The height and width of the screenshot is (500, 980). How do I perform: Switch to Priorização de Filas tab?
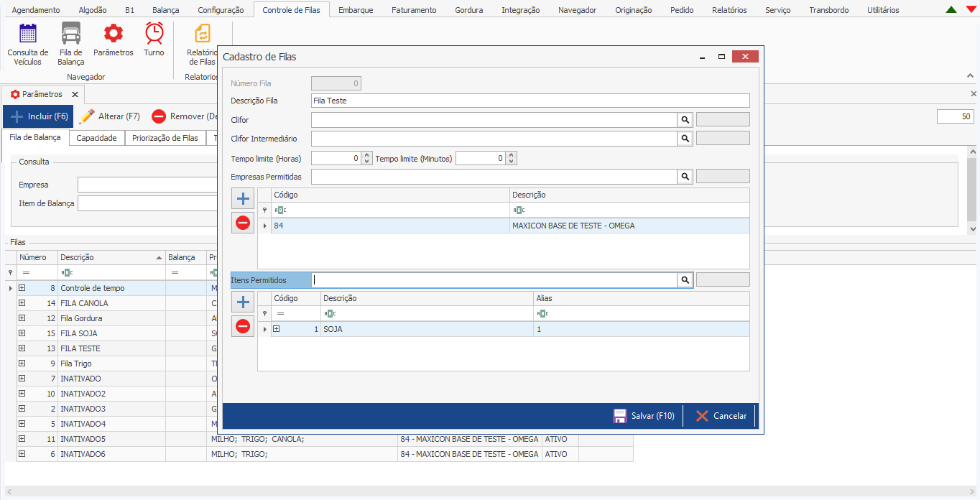pos(165,138)
